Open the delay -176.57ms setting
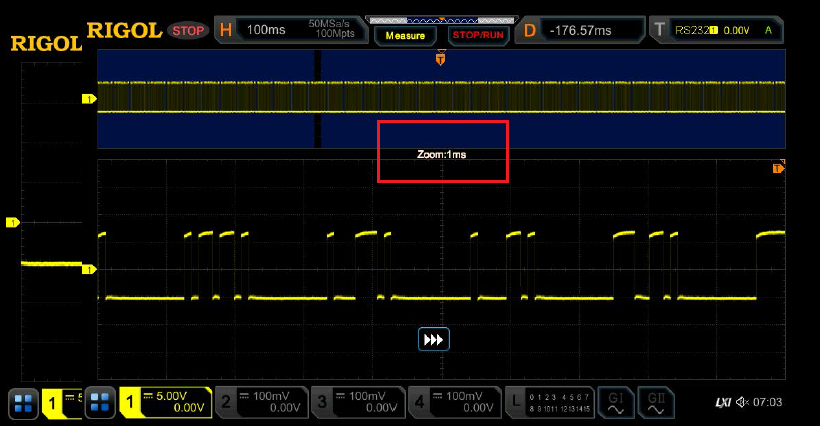820x426 pixels. [580, 30]
